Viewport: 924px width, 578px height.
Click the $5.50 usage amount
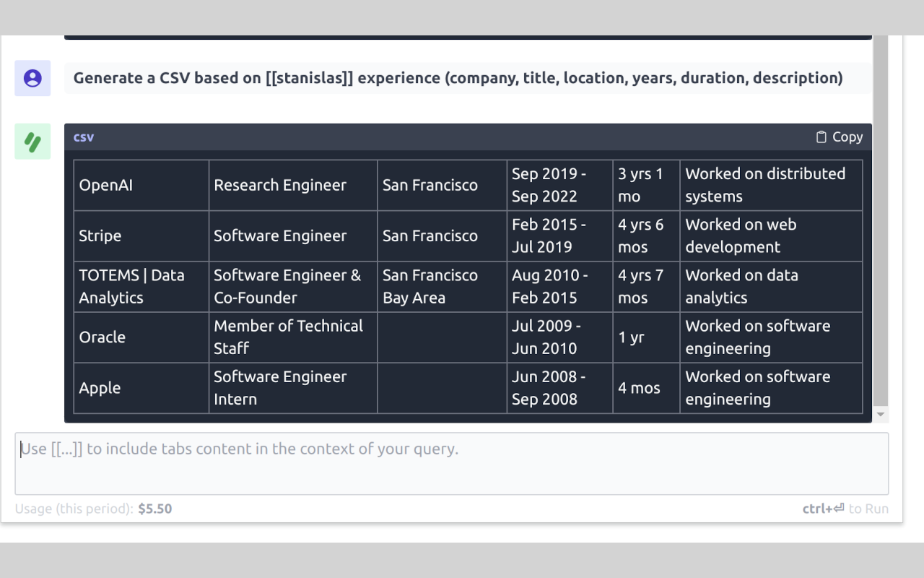(x=155, y=509)
